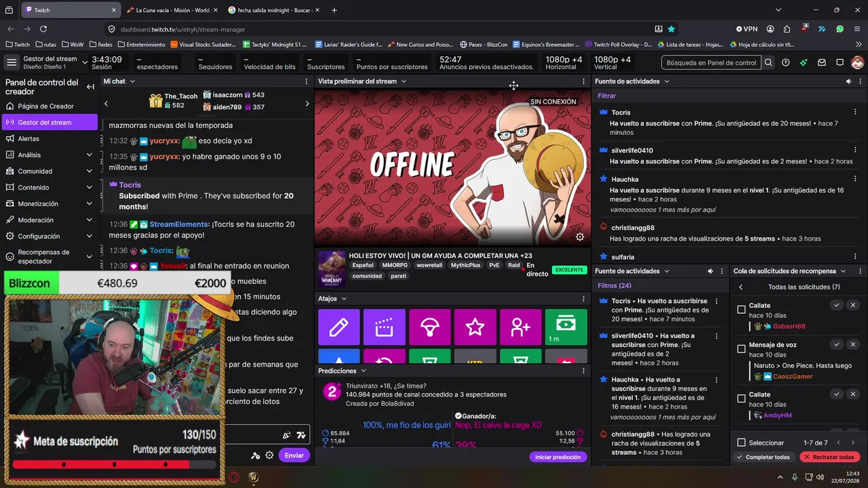This screenshot has height=488, width=868.
Task: Expand the Monetización sidebar section
Action: point(90,204)
